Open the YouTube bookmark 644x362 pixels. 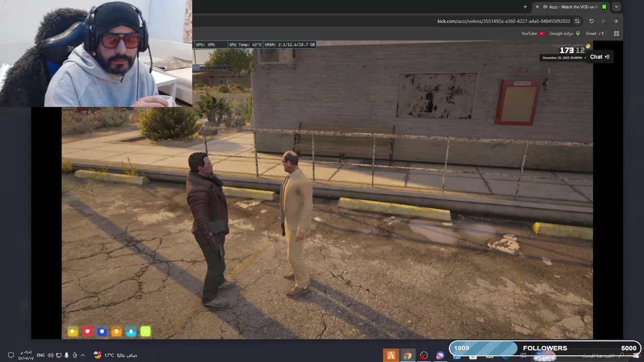click(533, 34)
